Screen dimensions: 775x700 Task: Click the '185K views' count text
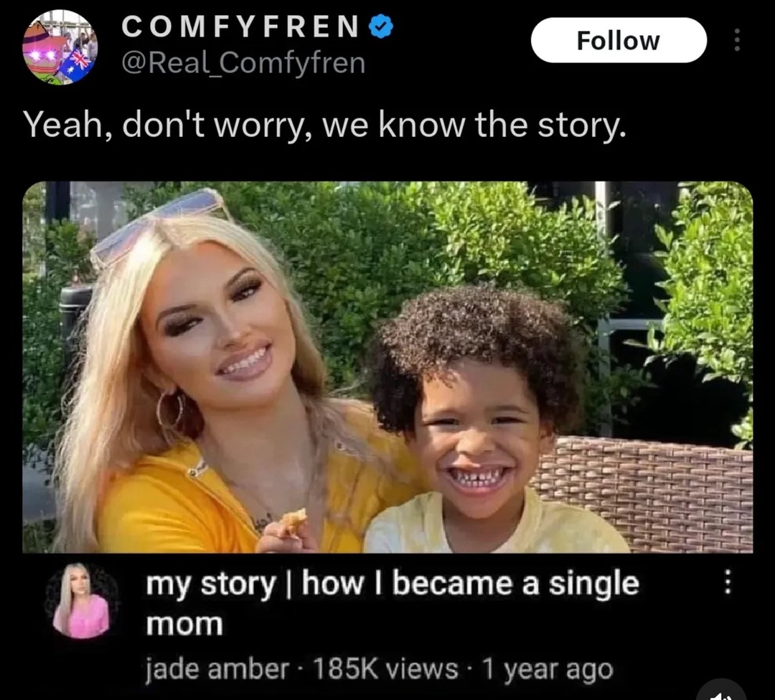(x=385, y=669)
